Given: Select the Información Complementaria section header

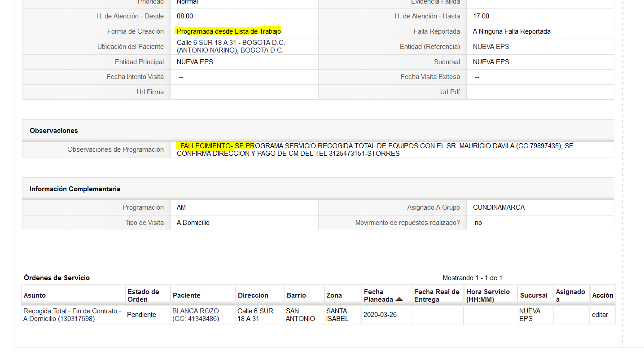Looking at the screenshot, I should (x=318, y=189).
